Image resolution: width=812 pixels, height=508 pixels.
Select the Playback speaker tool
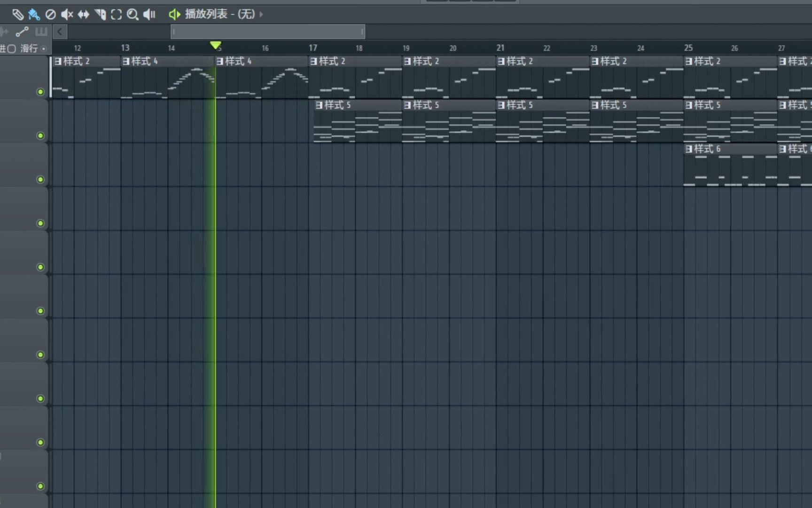click(149, 15)
